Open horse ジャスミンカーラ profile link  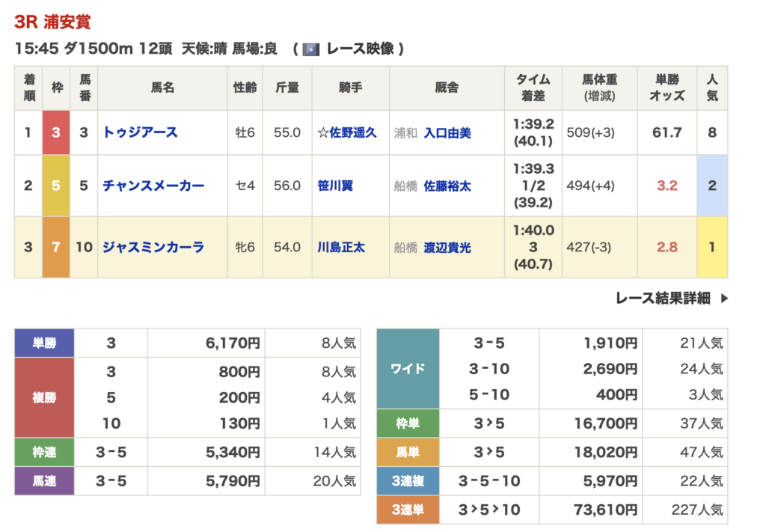pos(153,247)
